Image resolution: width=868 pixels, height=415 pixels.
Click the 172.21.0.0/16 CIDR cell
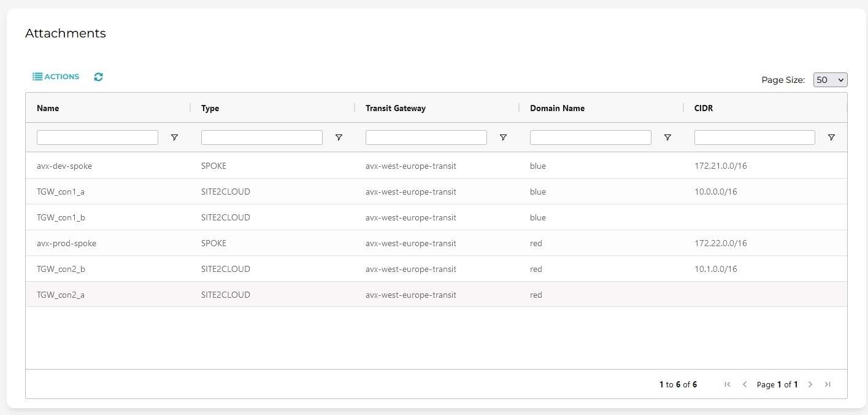pos(721,166)
